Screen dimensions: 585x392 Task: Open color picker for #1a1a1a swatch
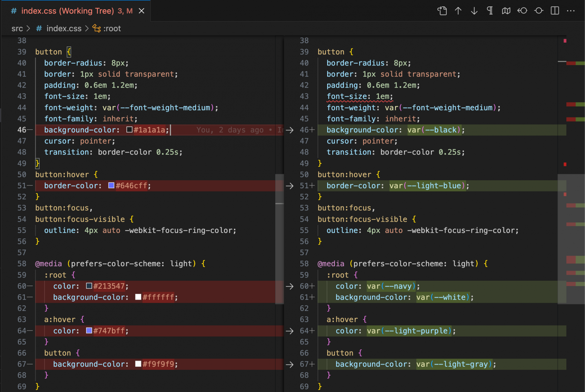(129, 130)
